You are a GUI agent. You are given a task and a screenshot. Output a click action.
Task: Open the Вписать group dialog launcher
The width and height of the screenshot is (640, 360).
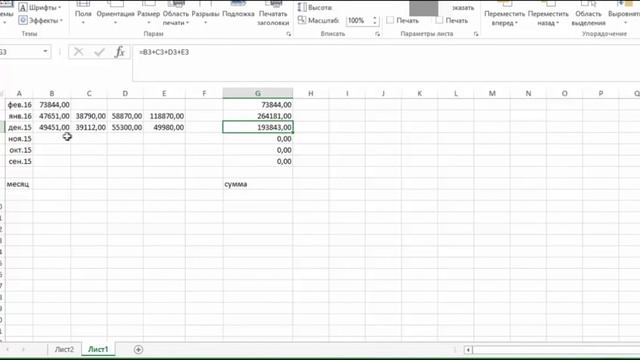378,34
